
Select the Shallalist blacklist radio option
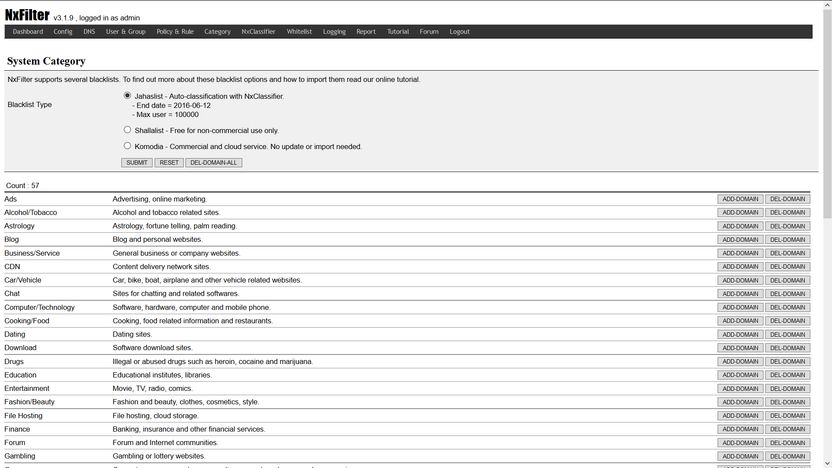127,129
